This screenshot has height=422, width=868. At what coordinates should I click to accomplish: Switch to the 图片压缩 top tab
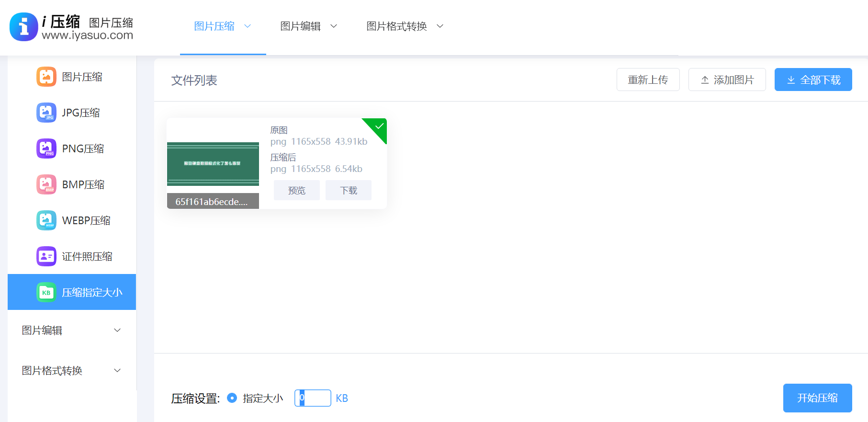pos(222,26)
